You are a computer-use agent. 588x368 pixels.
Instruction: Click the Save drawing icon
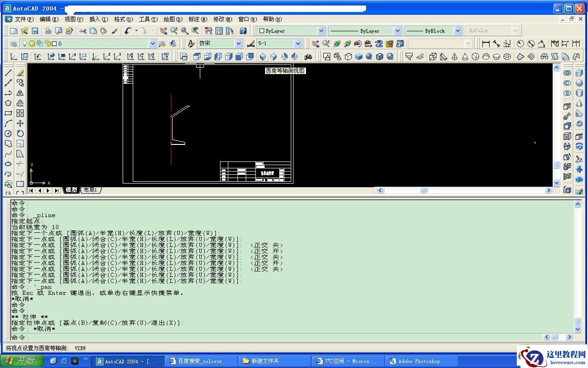(35, 31)
